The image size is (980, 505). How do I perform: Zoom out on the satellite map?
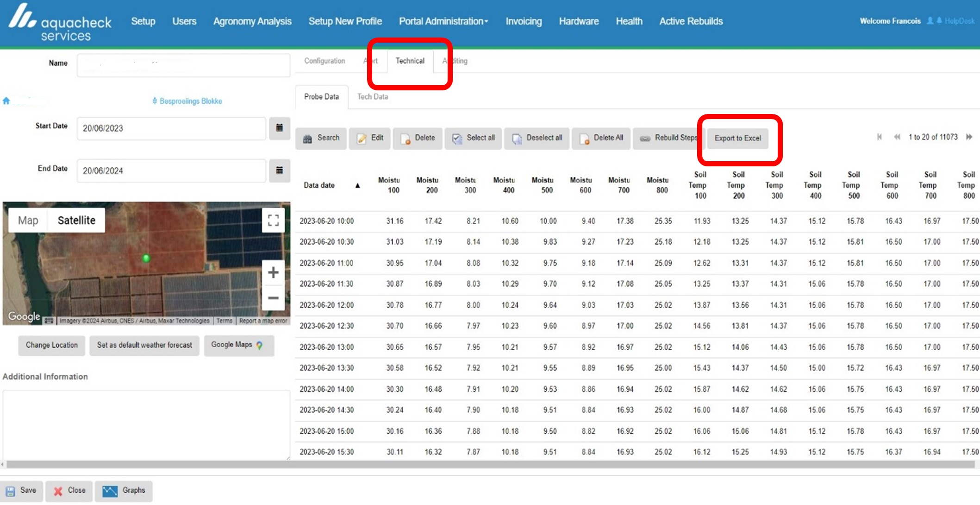tap(273, 298)
